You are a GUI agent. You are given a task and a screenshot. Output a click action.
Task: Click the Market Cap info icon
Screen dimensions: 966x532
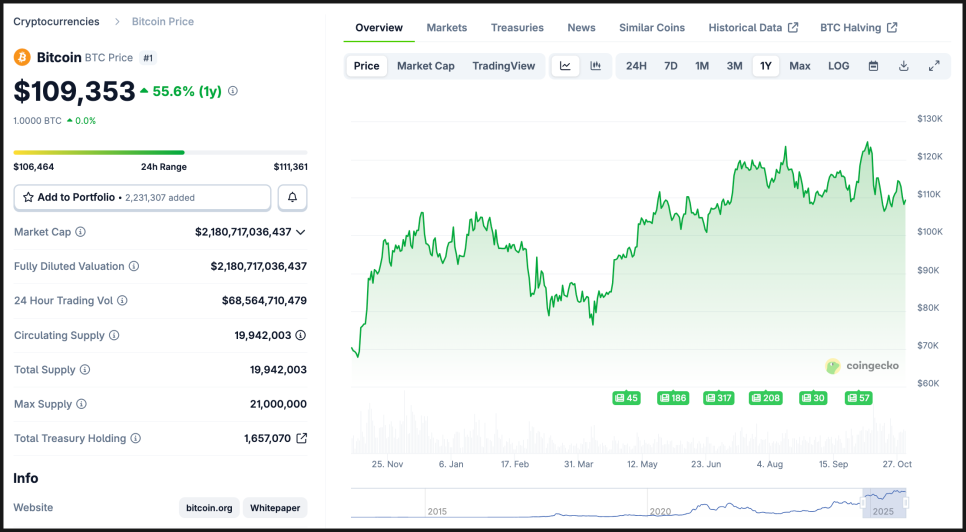click(x=81, y=232)
